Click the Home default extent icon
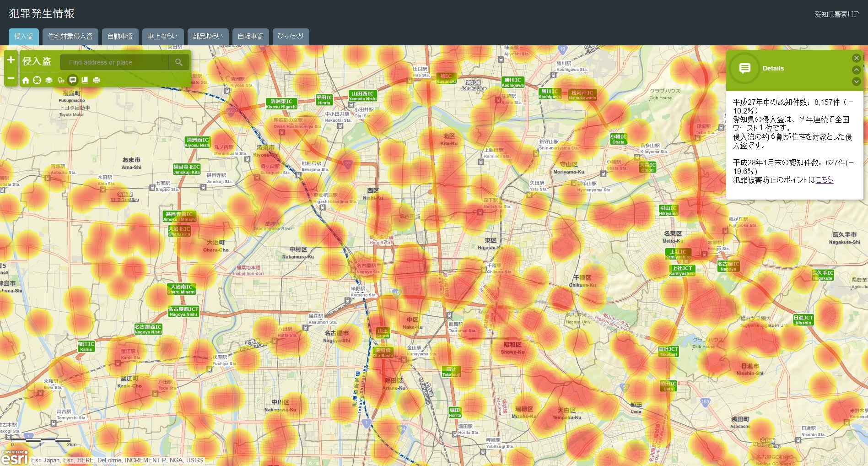 pos(26,80)
